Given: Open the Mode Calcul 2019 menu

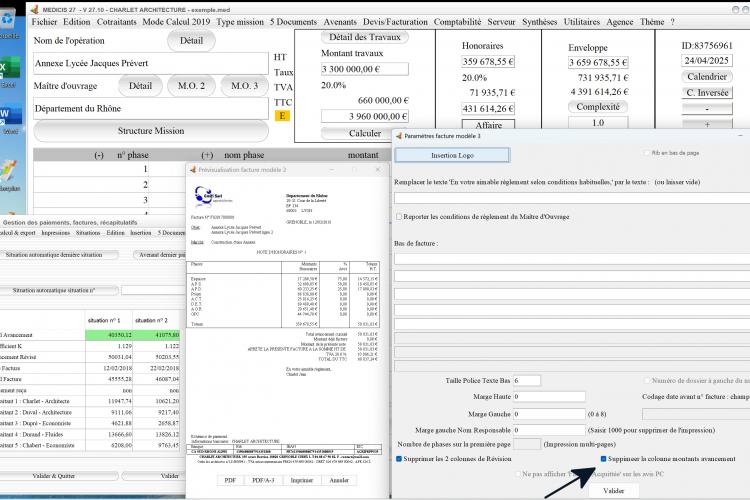Looking at the screenshot, I should click(176, 22).
